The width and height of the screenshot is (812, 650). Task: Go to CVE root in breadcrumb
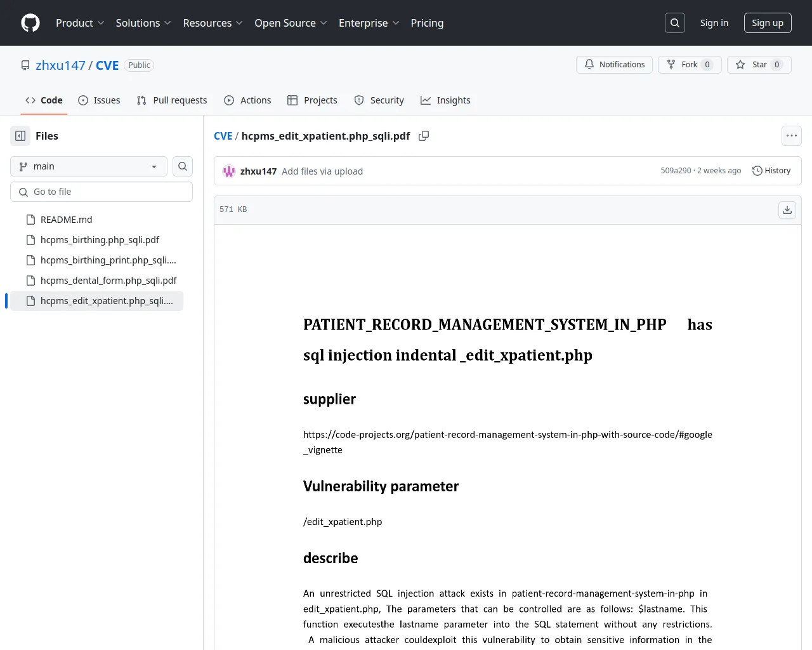[223, 136]
